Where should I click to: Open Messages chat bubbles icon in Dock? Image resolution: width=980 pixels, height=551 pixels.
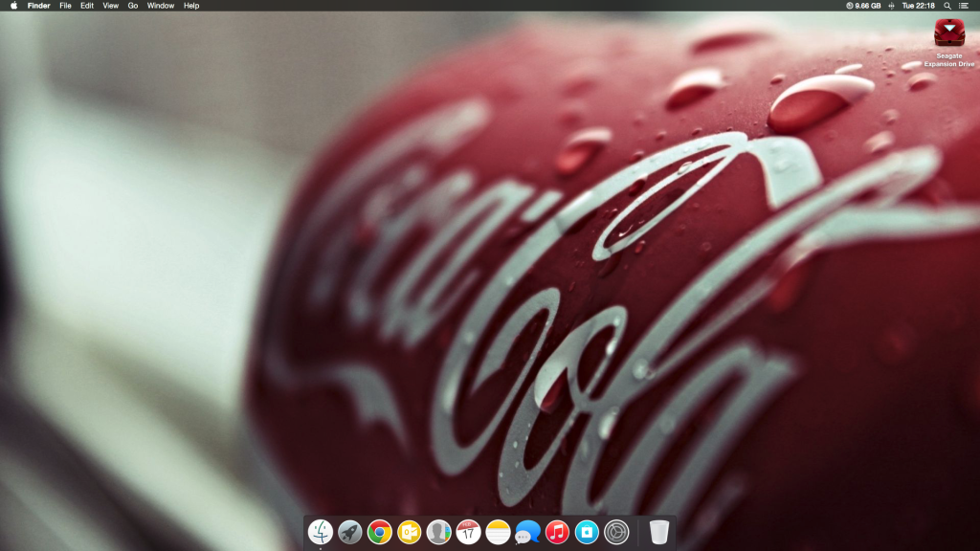[527, 532]
